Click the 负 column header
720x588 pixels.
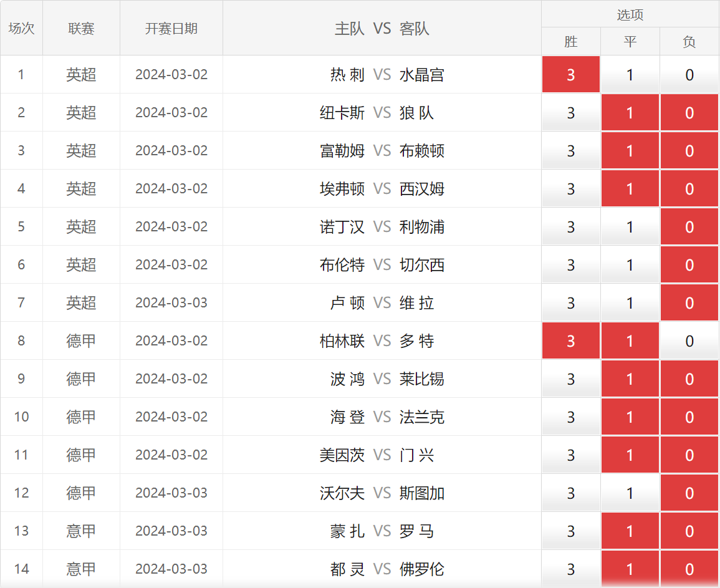coord(689,42)
